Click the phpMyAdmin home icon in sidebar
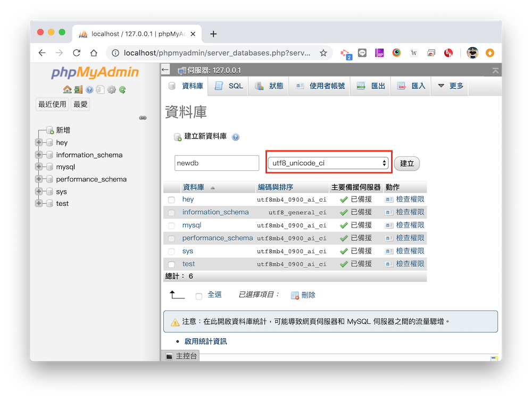The image size is (532, 401). point(67,89)
